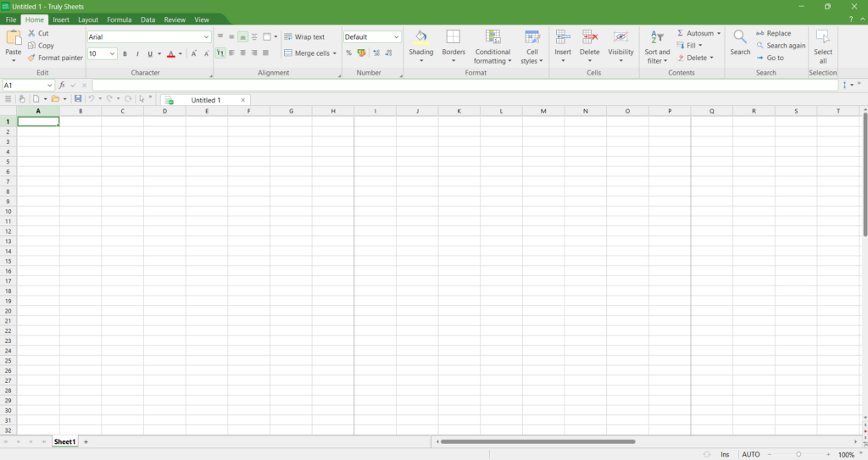
Task: Switch to the Insert ribbon tab
Action: pyautogui.click(x=61, y=19)
